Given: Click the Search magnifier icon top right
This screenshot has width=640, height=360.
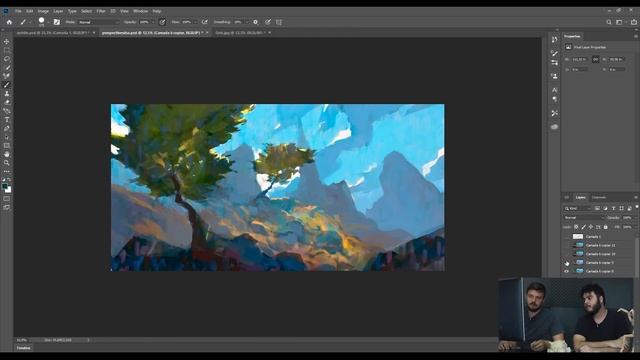Looking at the screenshot, I should (x=609, y=22).
